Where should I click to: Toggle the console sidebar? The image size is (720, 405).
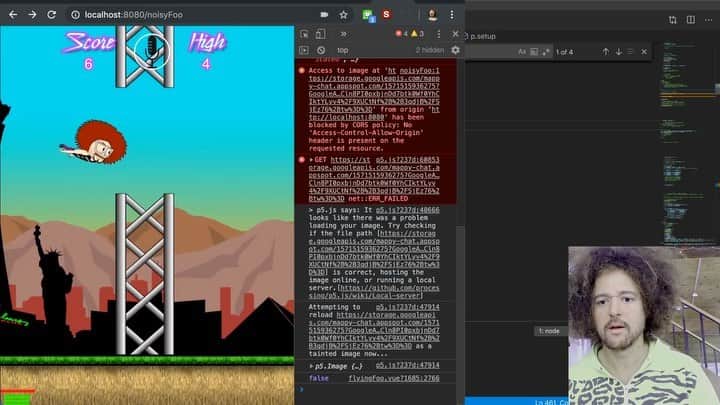304,50
